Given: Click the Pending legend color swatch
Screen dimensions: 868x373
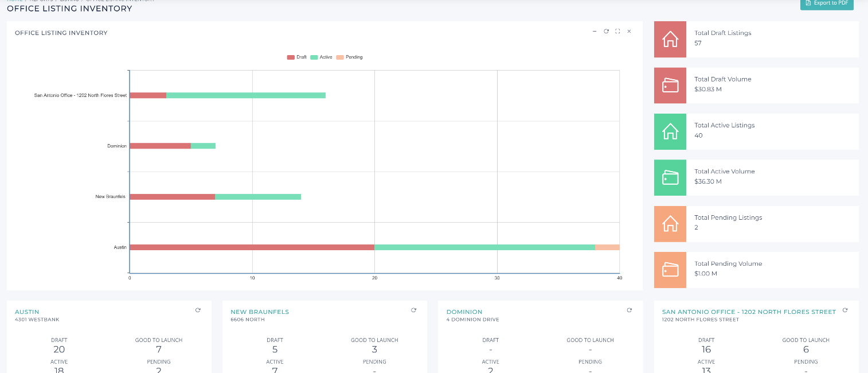Looking at the screenshot, I should 340,57.
